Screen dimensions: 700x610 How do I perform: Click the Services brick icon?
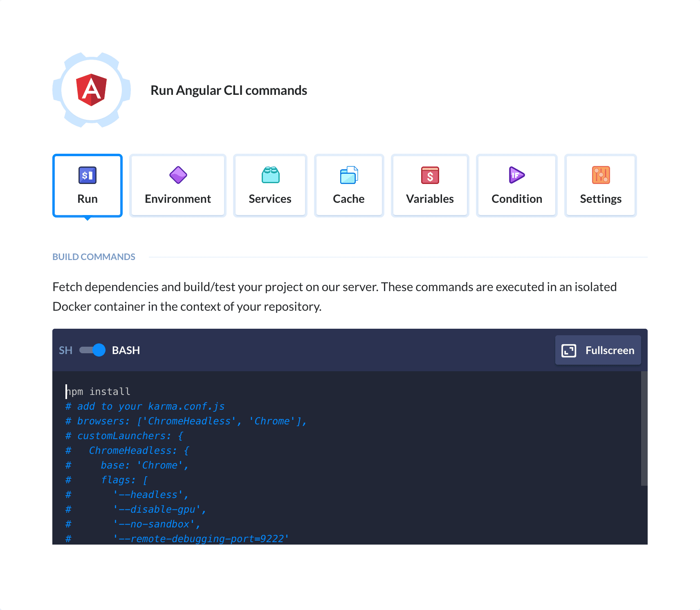coord(270,175)
